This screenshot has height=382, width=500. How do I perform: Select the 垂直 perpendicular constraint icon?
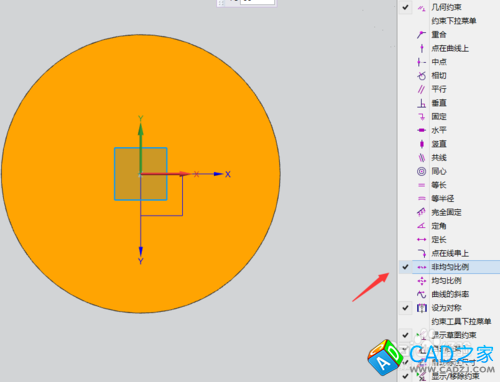(421, 103)
